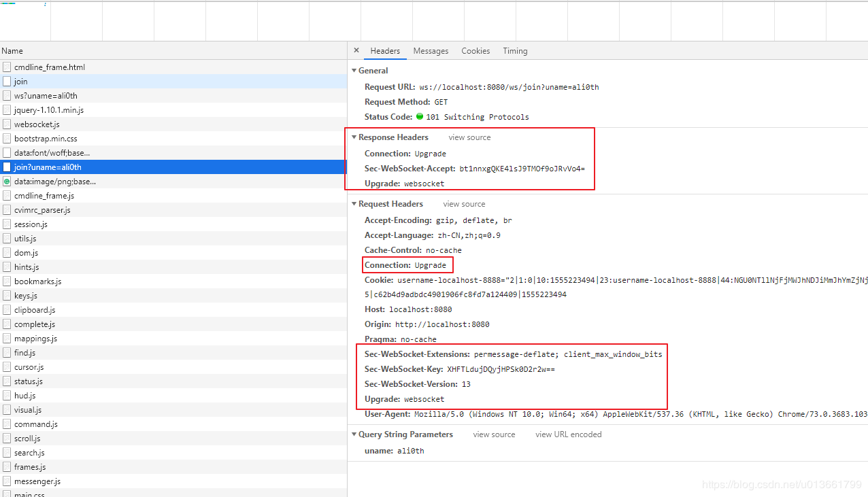
Task: Click the Sec-WebSocket-Extensions header value
Action: (568, 354)
